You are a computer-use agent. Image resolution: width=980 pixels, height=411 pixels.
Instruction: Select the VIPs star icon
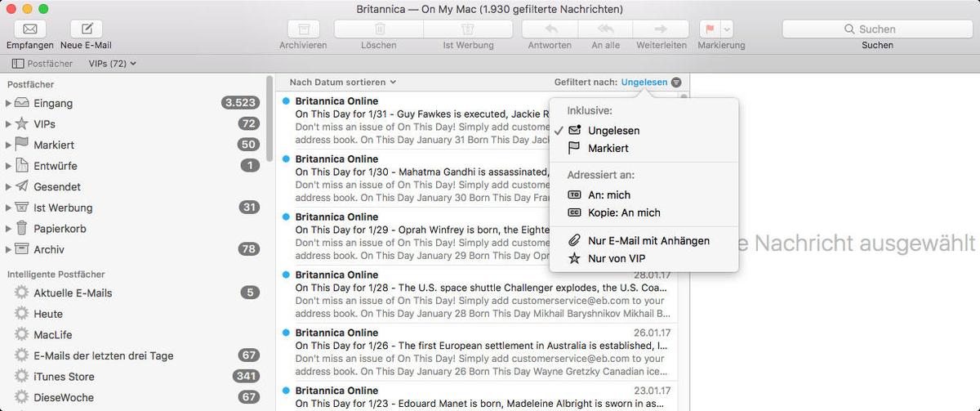[x=22, y=124]
